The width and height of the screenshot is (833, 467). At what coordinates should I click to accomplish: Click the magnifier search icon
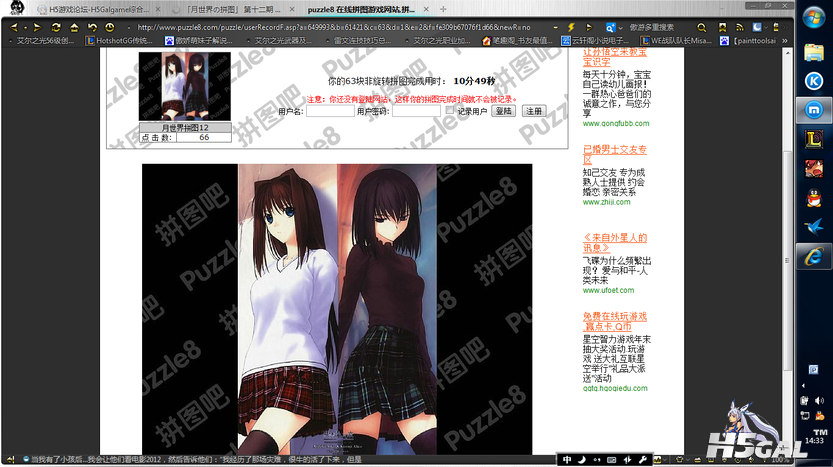(x=701, y=27)
